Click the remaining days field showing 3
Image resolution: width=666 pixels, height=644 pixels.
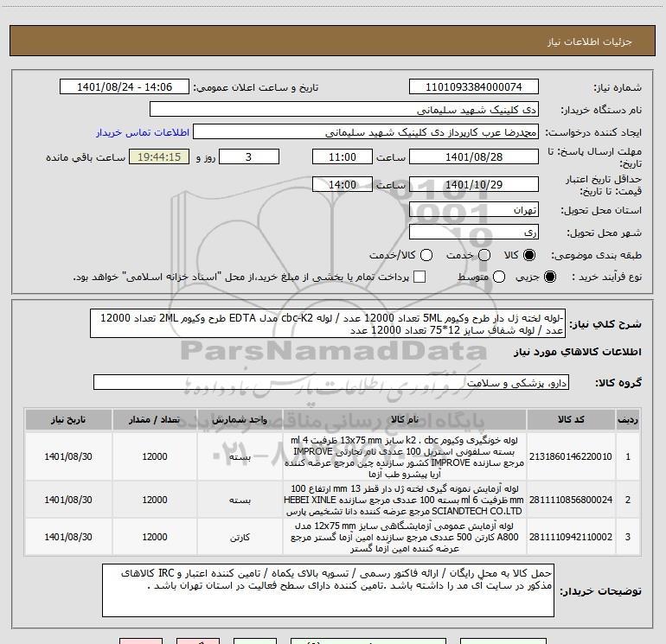(x=249, y=157)
